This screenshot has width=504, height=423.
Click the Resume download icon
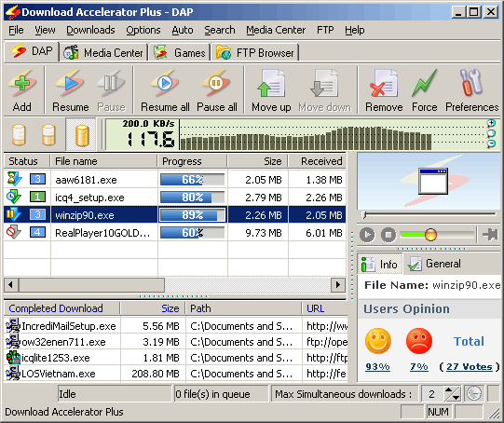[x=70, y=84]
